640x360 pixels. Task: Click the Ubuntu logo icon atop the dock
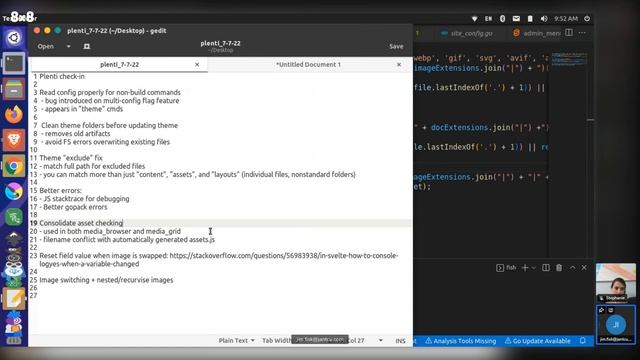[x=14, y=38]
